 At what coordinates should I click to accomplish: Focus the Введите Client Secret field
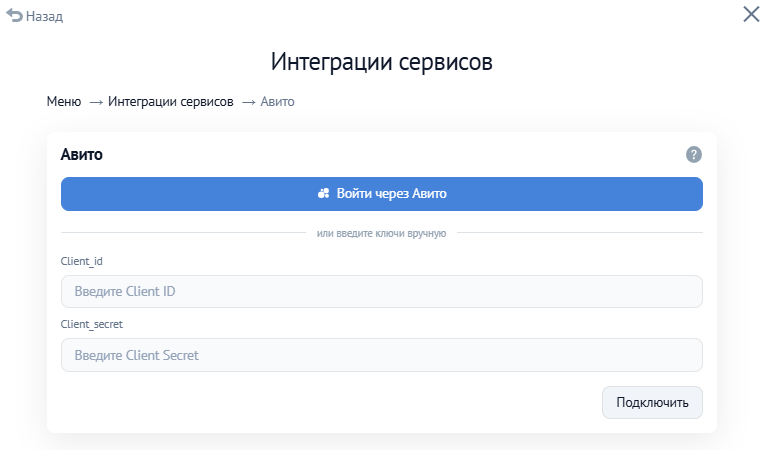pos(382,355)
